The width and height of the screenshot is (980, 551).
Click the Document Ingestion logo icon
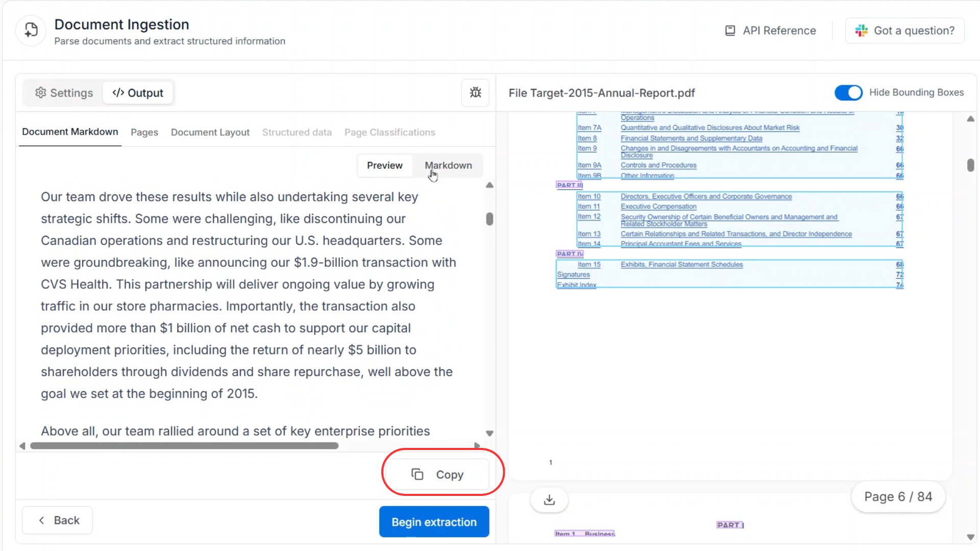[x=31, y=31]
